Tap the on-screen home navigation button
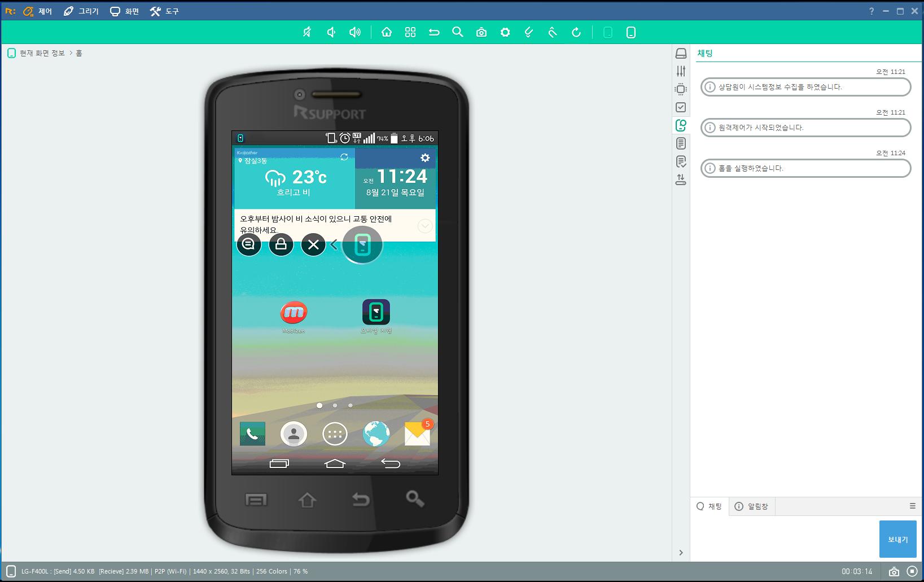The image size is (924, 582). (335, 463)
